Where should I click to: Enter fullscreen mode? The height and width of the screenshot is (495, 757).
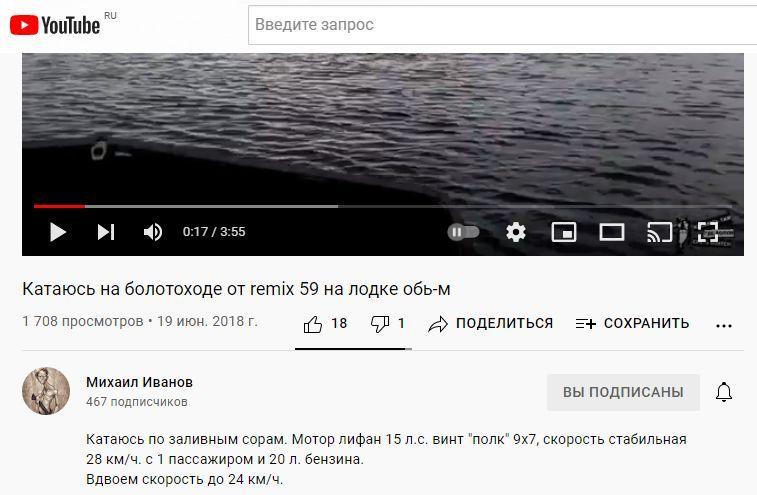pos(707,232)
